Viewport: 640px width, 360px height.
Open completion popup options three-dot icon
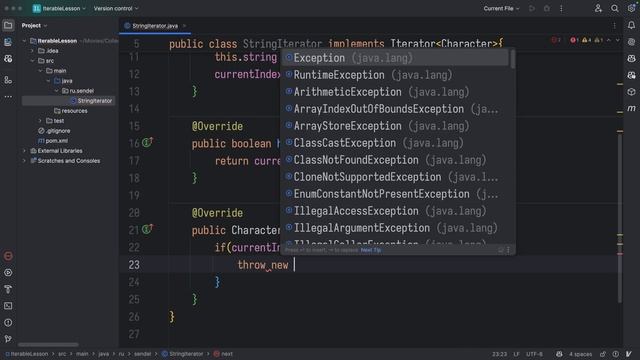pyautogui.click(x=508, y=250)
